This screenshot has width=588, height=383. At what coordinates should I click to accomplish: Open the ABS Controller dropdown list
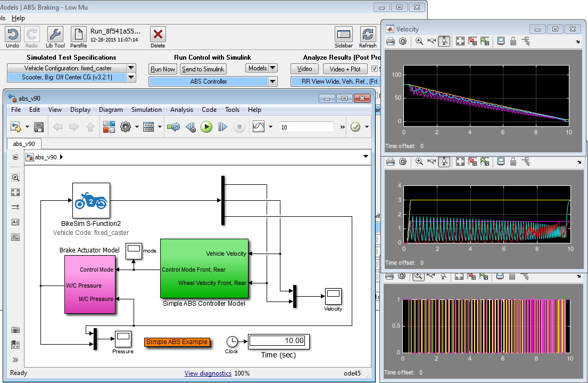272,82
